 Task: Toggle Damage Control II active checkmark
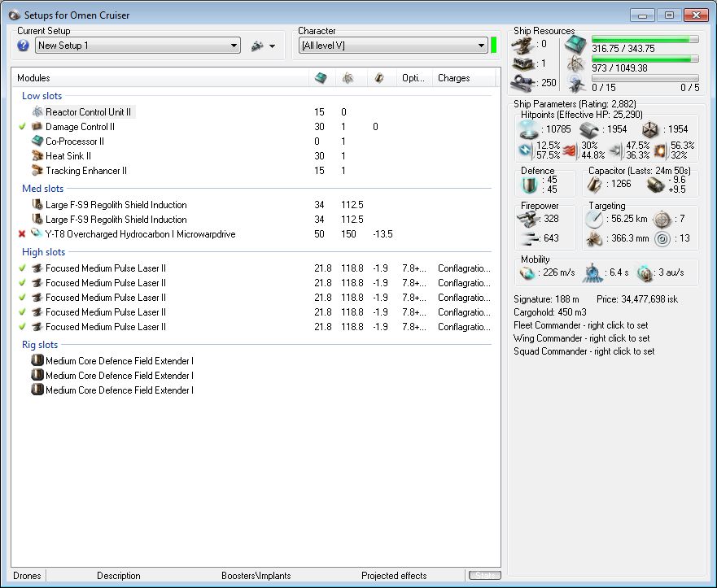22,127
